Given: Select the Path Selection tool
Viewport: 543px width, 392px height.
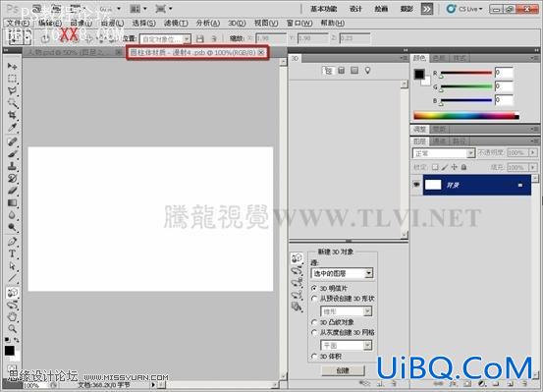Looking at the screenshot, I should pos(13,266).
